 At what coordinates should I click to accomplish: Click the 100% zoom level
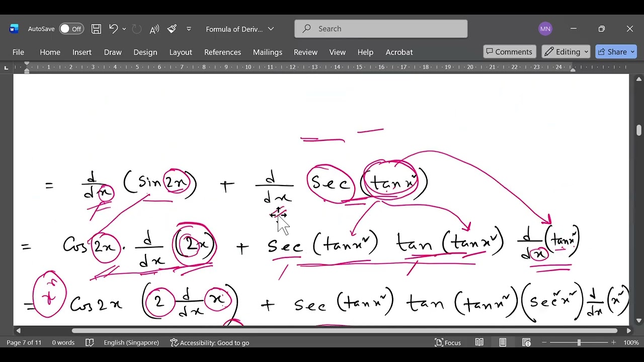(631, 342)
